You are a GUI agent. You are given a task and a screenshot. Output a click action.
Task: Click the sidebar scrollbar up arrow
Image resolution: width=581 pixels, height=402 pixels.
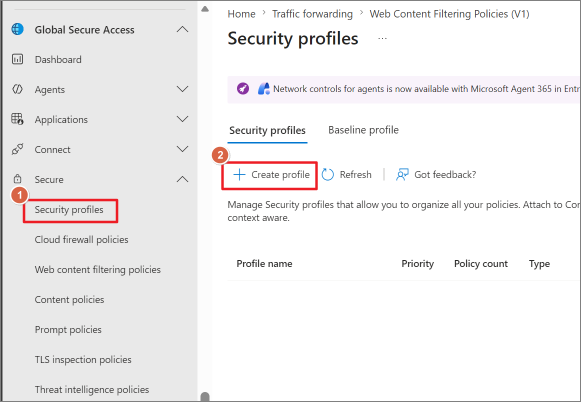pos(205,9)
